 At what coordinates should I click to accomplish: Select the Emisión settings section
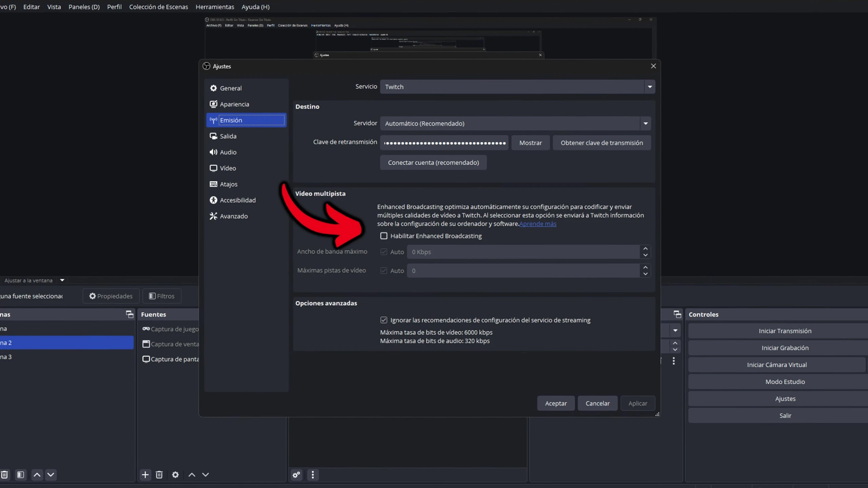pos(246,120)
